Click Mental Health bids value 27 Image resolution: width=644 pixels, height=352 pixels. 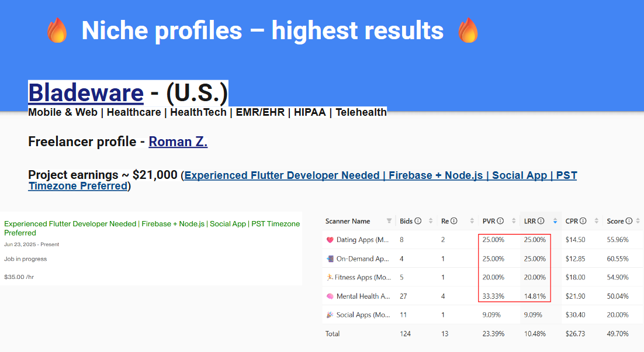click(x=403, y=296)
